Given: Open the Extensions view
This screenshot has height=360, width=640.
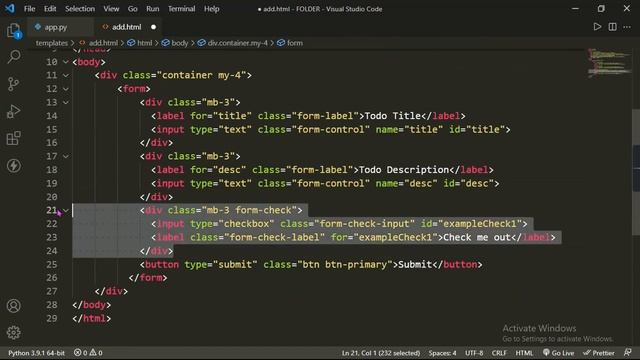Looking at the screenshot, I should (13, 138).
